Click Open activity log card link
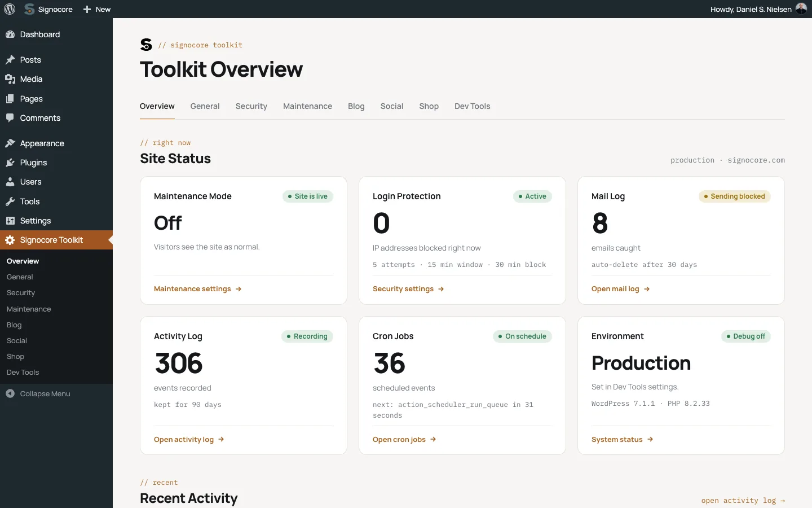 pos(189,440)
